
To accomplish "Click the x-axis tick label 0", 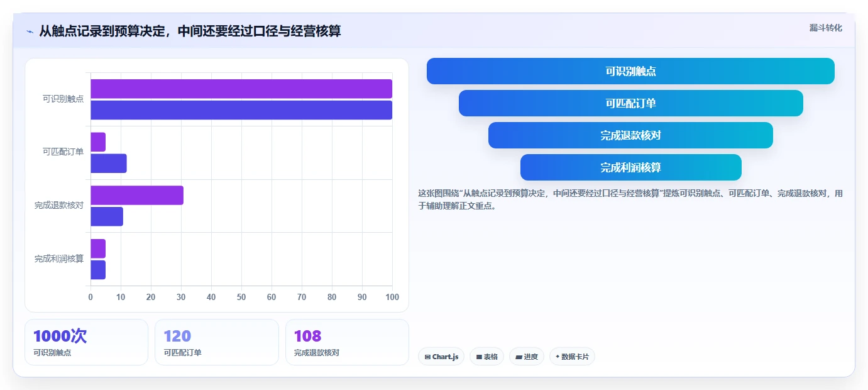I will click(x=91, y=297).
